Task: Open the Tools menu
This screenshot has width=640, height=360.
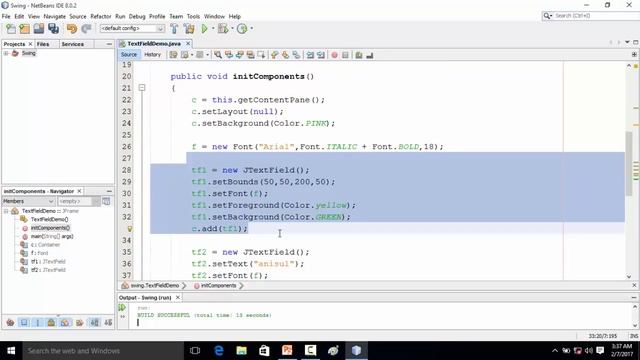Action: pos(193,16)
